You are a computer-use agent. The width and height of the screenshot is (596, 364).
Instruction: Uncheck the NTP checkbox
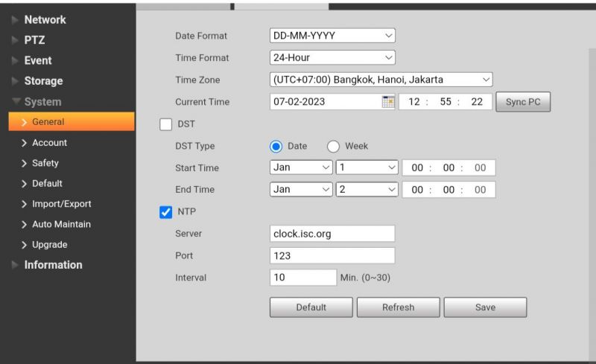[x=167, y=212]
